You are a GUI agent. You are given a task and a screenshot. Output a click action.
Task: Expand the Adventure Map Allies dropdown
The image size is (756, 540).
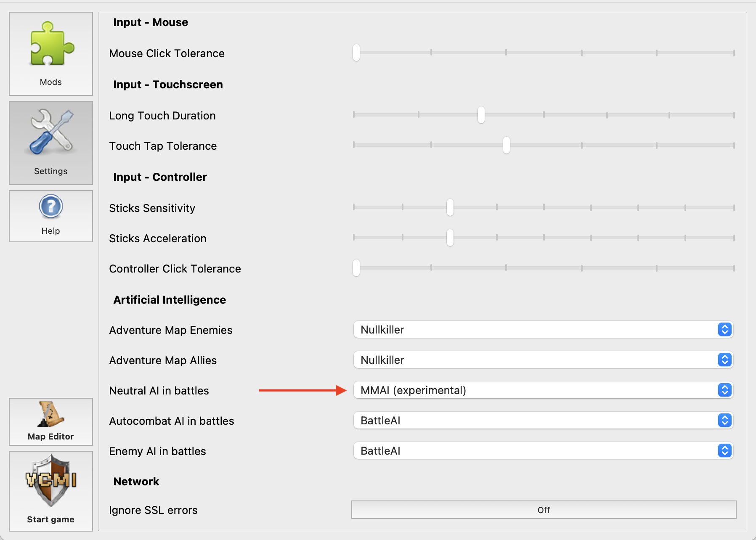(543, 360)
